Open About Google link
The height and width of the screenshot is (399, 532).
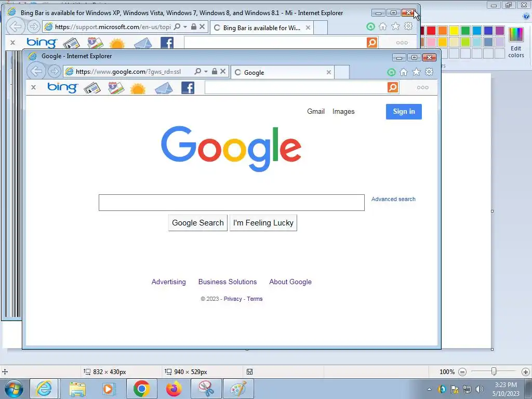pyautogui.click(x=290, y=282)
